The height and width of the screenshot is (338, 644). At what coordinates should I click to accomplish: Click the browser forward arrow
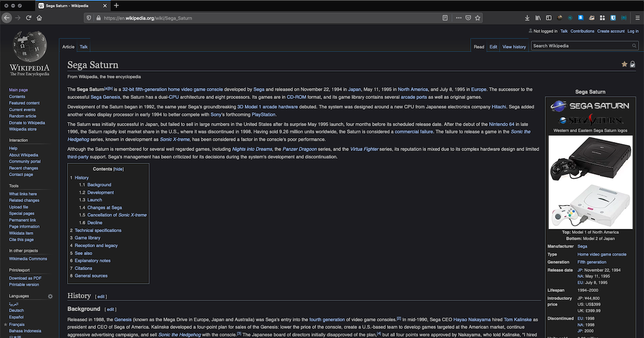click(x=18, y=18)
